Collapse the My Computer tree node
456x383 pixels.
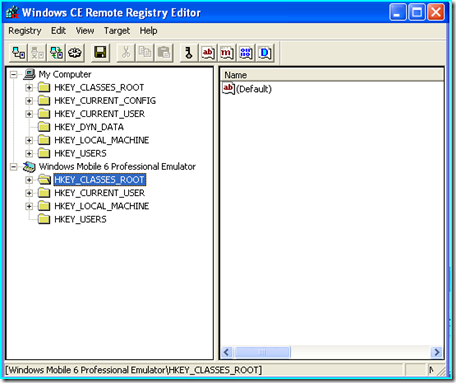13,74
